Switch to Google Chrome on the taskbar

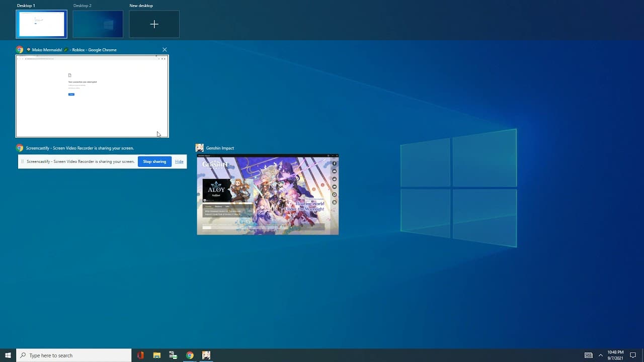190,355
